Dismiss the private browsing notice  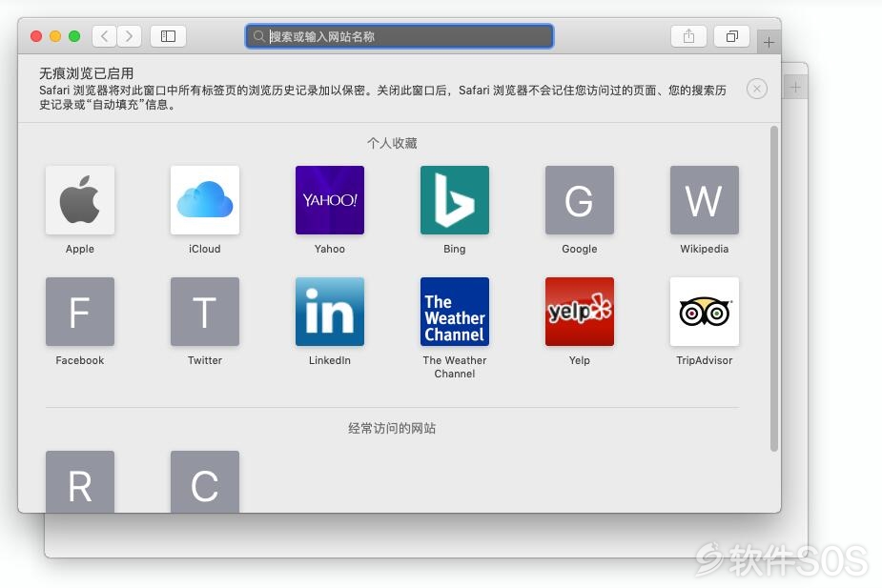click(x=756, y=89)
